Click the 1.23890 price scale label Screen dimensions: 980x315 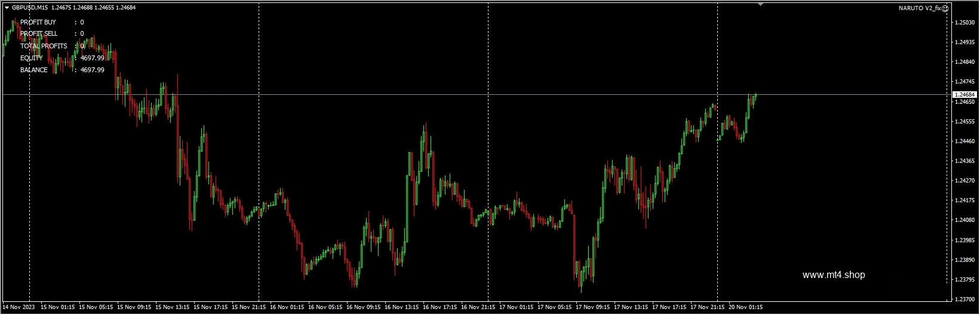(965, 260)
